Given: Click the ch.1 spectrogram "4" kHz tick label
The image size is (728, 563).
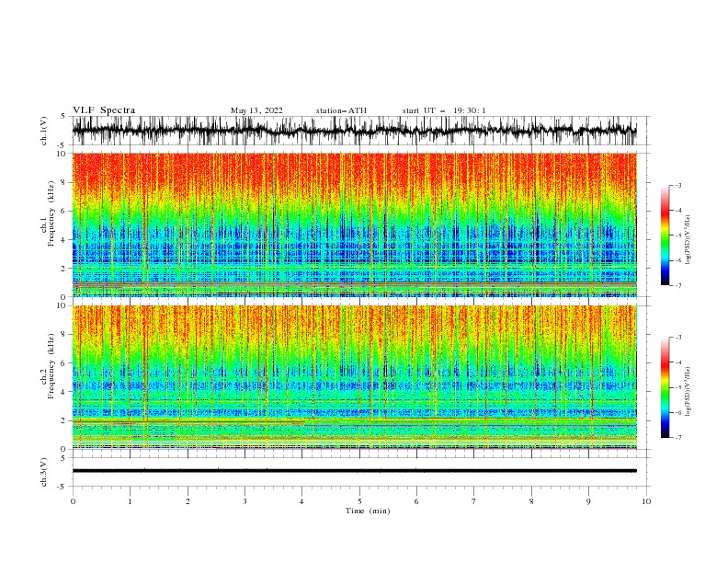Looking at the screenshot, I should (64, 240).
